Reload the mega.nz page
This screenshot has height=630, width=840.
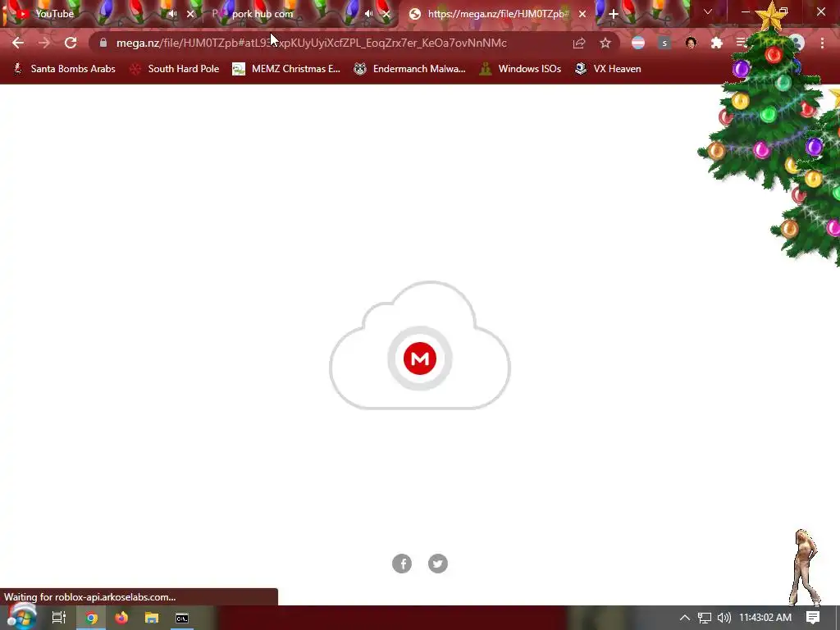tap(71, 43)
